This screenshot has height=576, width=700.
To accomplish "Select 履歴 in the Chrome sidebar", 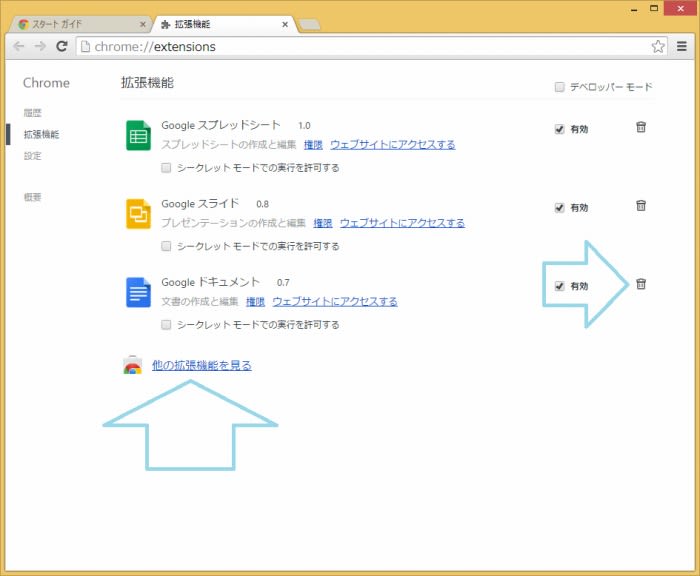I will pyautogui.click(x=33, y=113).
